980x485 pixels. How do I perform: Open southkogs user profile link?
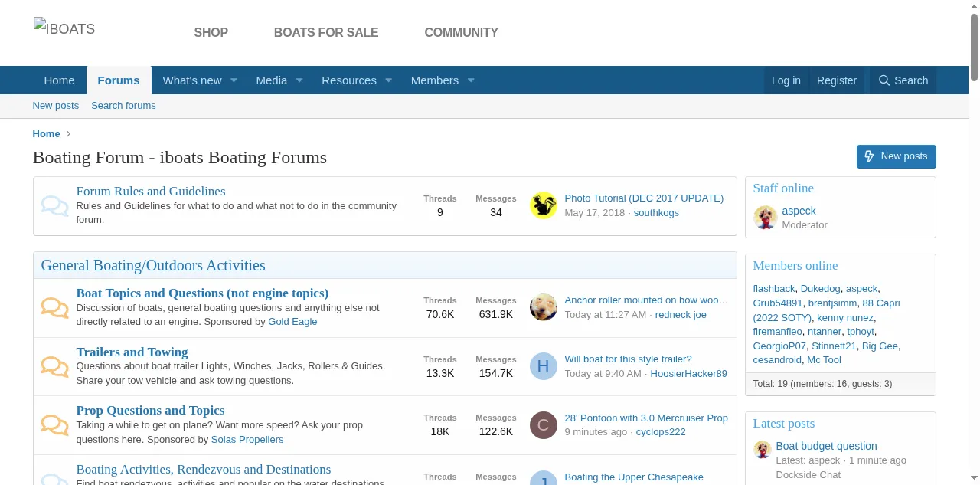click(x=656, y=213)
